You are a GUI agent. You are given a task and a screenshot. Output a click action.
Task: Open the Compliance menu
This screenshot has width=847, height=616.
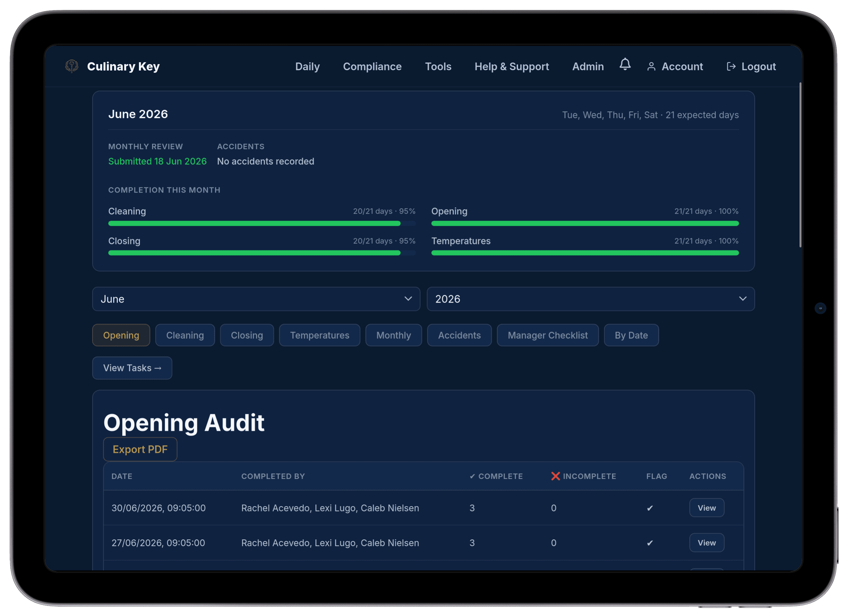tap(372, 66)
